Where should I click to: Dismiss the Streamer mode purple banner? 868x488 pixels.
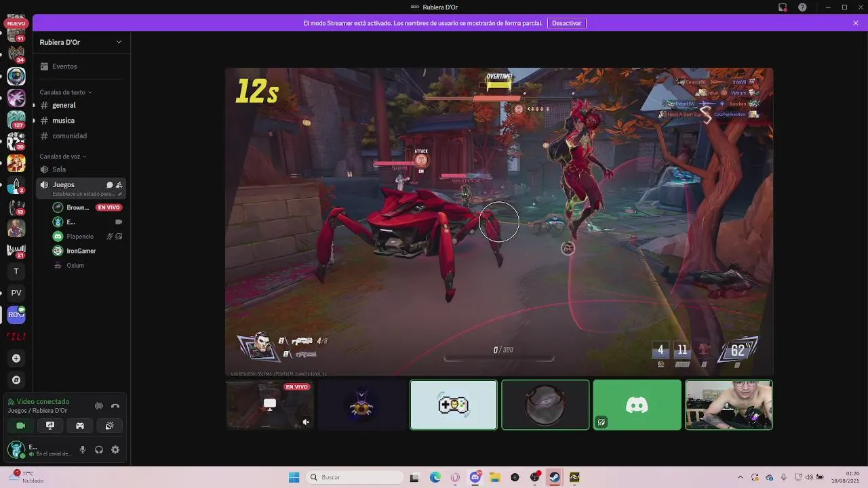pos(856,23)
